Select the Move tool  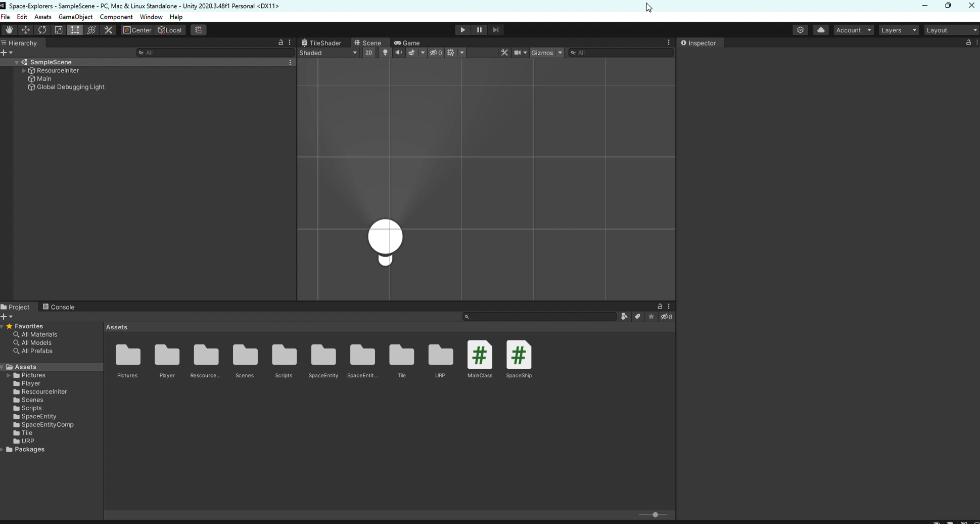click(26, 30)
